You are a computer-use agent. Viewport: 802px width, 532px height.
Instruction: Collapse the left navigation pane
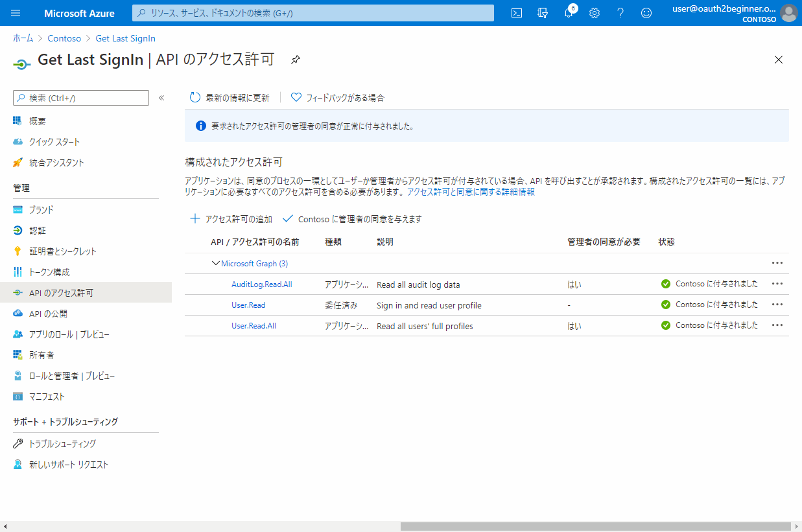[x=161, y=98]
